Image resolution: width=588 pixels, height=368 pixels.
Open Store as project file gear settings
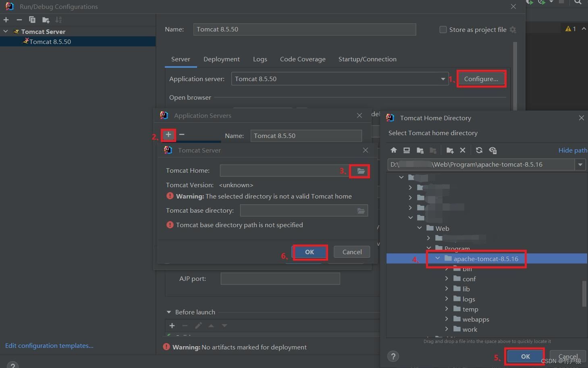tap(513, 29)
